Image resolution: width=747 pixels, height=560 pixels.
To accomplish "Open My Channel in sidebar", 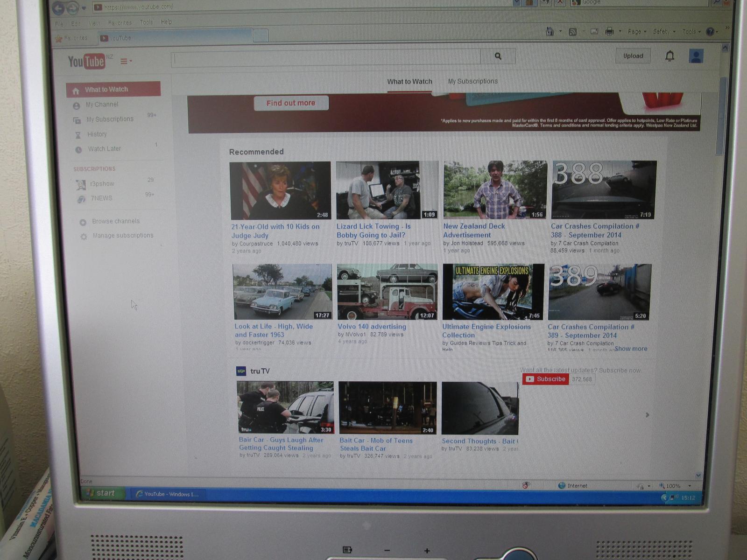I will pos(102,105).
